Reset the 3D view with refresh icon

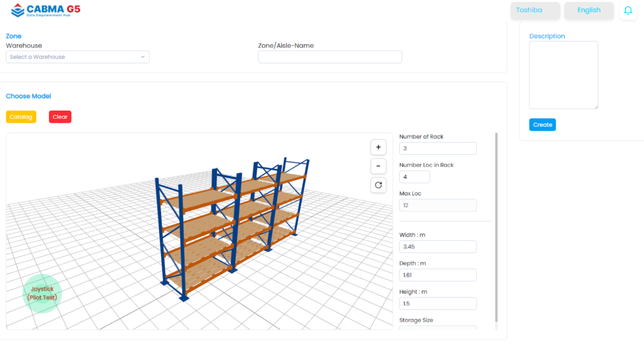pyautogui.click(x=378, y=185)
